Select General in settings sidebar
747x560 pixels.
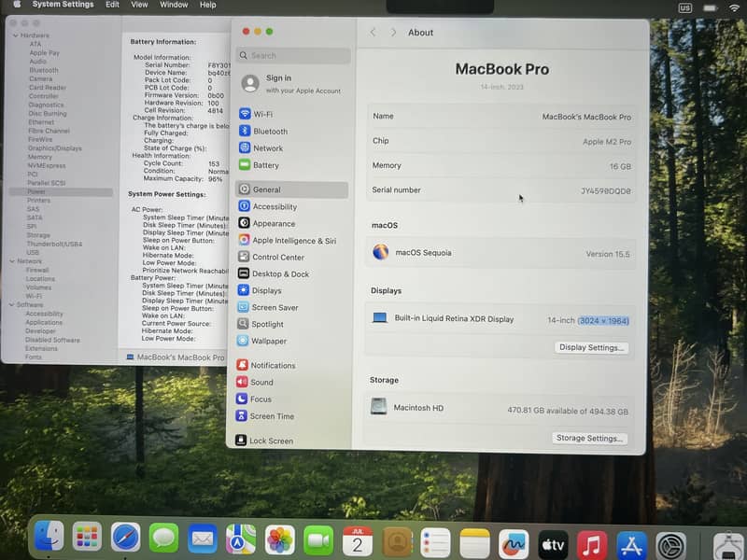click(291, 189)
